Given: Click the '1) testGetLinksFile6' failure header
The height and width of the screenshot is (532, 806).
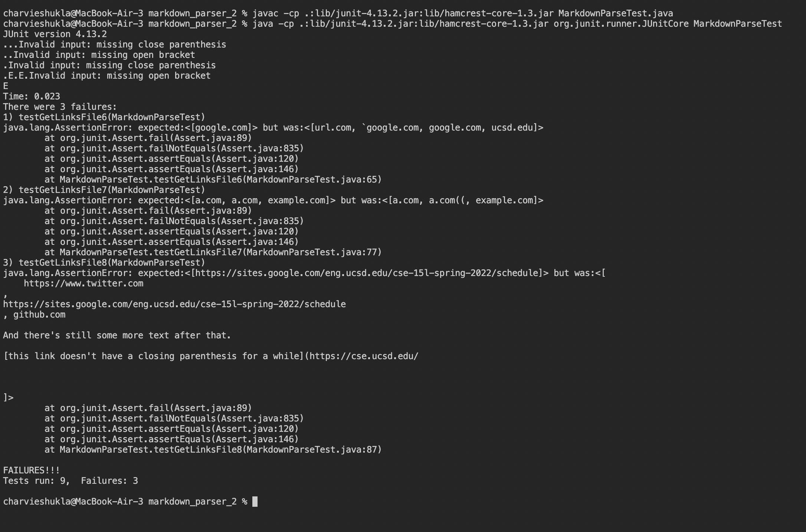Looking at the screenshot, I should (x=104, y=118).
